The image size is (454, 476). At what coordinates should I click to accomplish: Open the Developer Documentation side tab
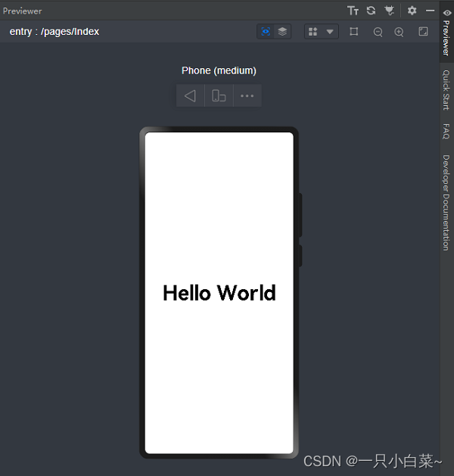tap(446, 203)
